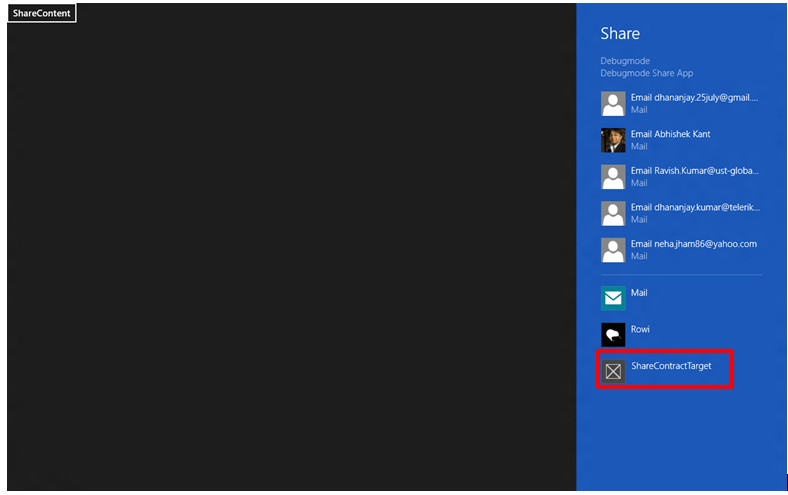
Task: Open the Mail app envelope icon
Action: click(613, 298)
